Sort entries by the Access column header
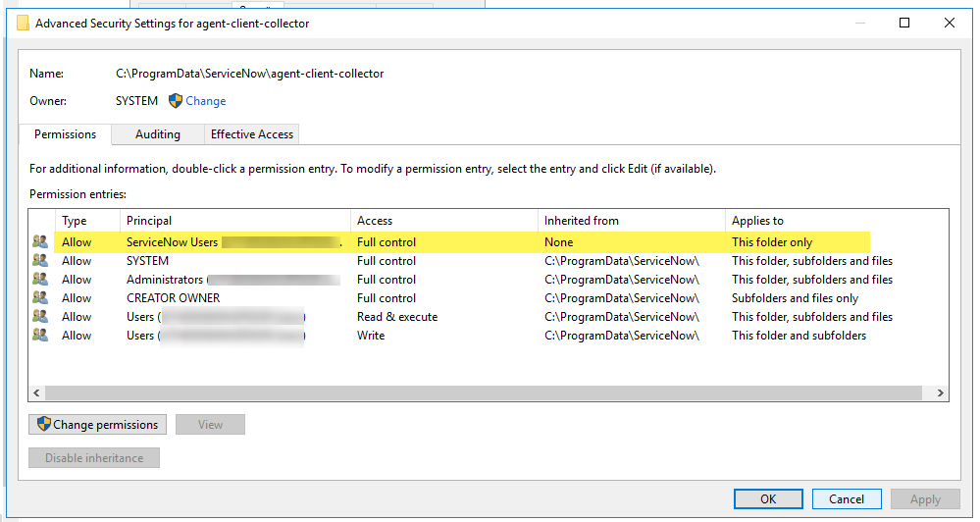The height and width of the screenshot is (522, 980). point(443,221)
